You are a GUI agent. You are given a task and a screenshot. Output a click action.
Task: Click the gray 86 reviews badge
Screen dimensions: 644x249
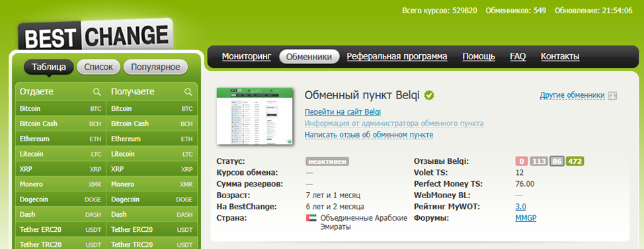pyautogui.click(x=557, y=162)
